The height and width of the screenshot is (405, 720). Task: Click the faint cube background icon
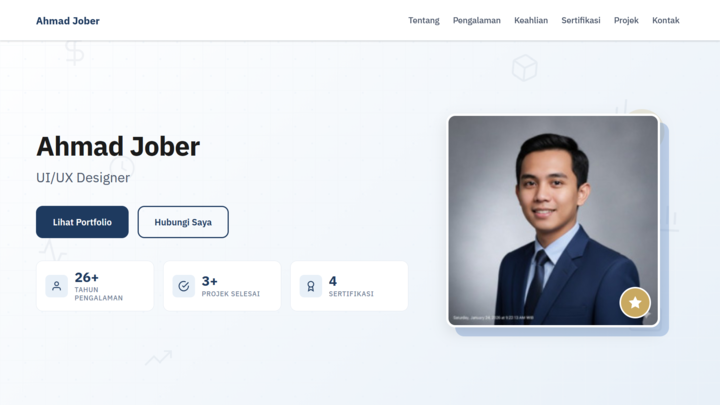click(x=524, y=68)
